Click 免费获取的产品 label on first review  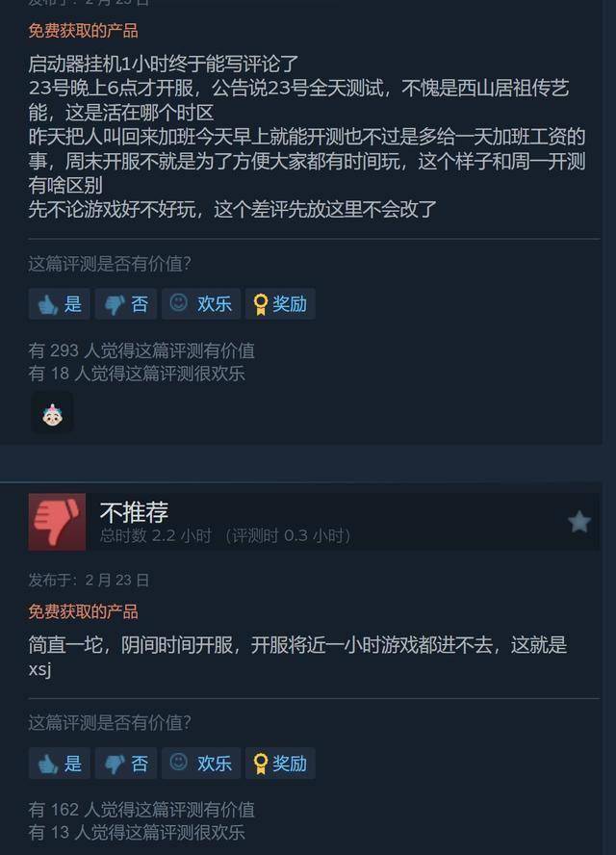click(x=83, y=30)
